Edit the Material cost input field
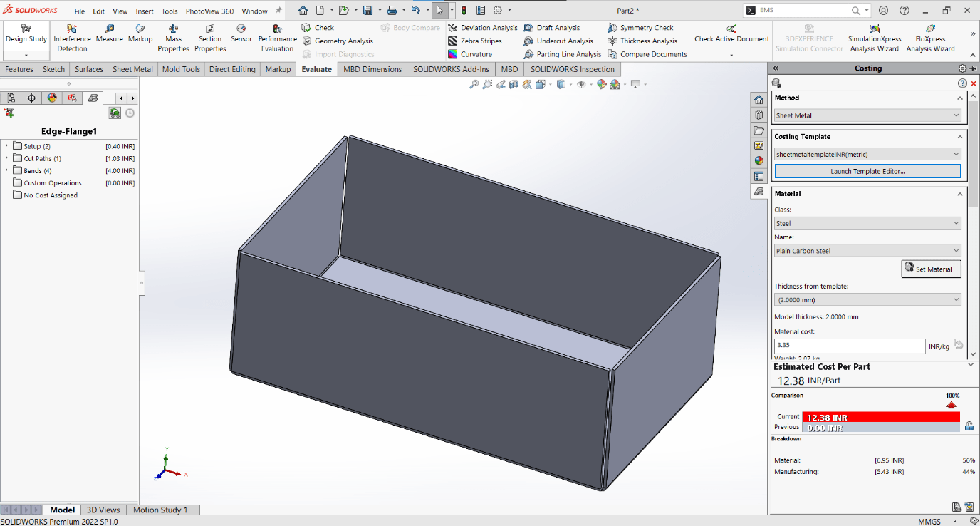980x526 pixels. 849,345
